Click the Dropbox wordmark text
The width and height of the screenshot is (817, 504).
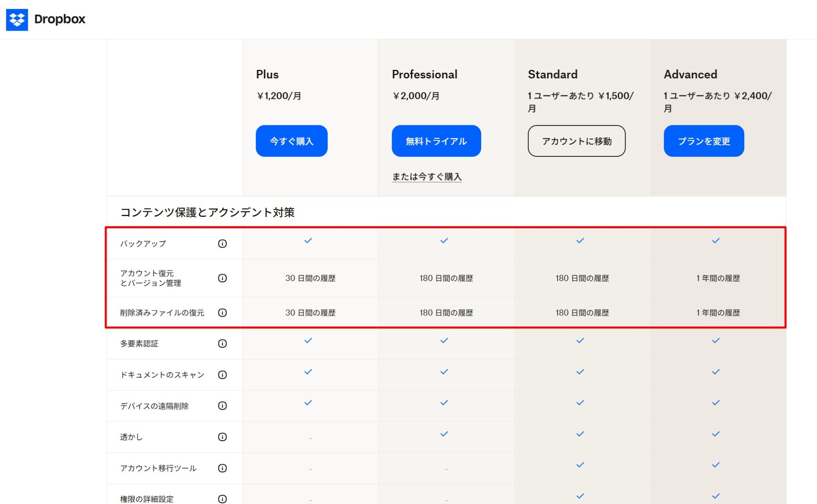pyautogui.click(x=60, y=19)
